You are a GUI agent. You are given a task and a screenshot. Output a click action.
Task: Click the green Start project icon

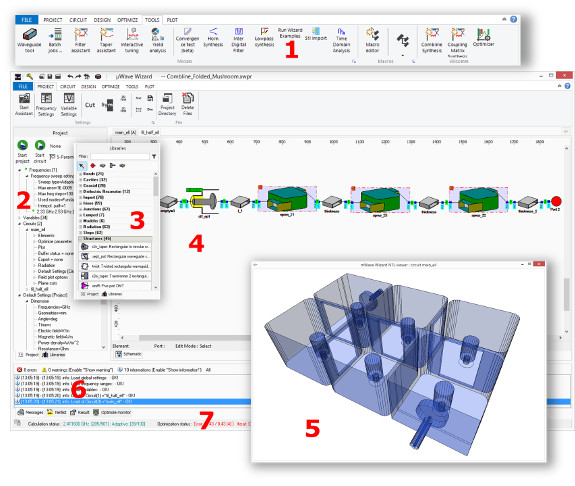22,151
